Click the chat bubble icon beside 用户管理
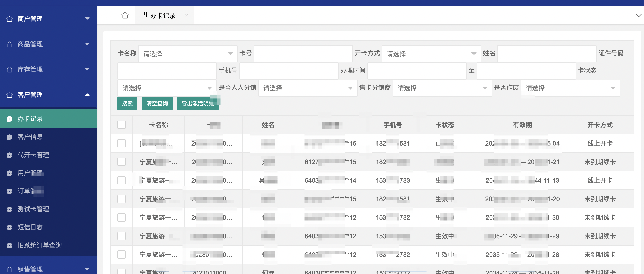Screen dimensions: 644x274 [x=9, y=173]
